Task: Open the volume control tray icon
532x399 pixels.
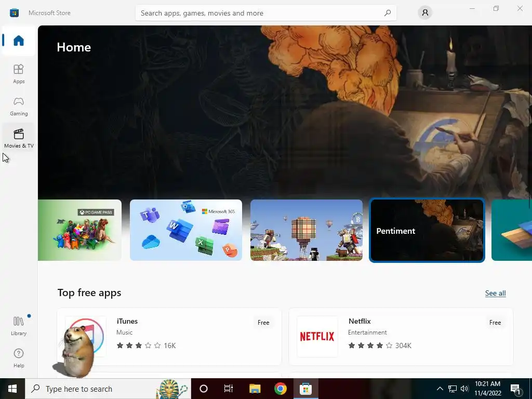Action: coord(464,389)
